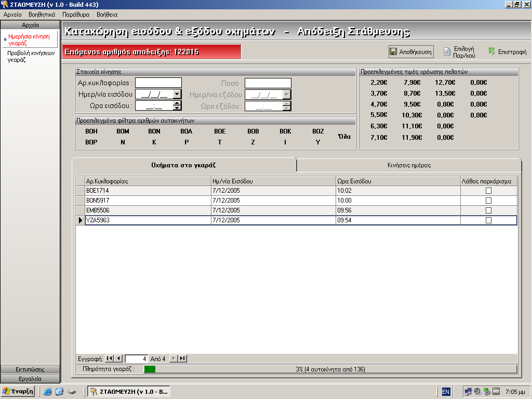Click the garage occupancy progress bar
Screen dimensions: 532x399
(330, 369)
